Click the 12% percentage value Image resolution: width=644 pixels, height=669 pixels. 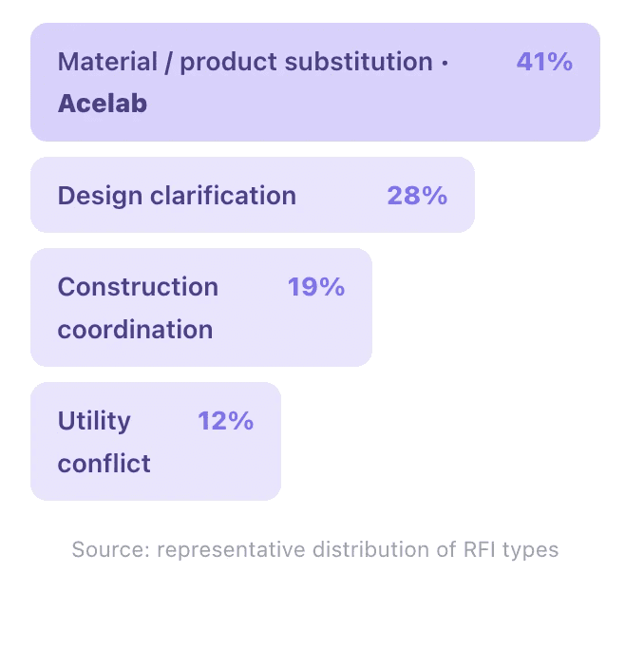tap(226, 421)
